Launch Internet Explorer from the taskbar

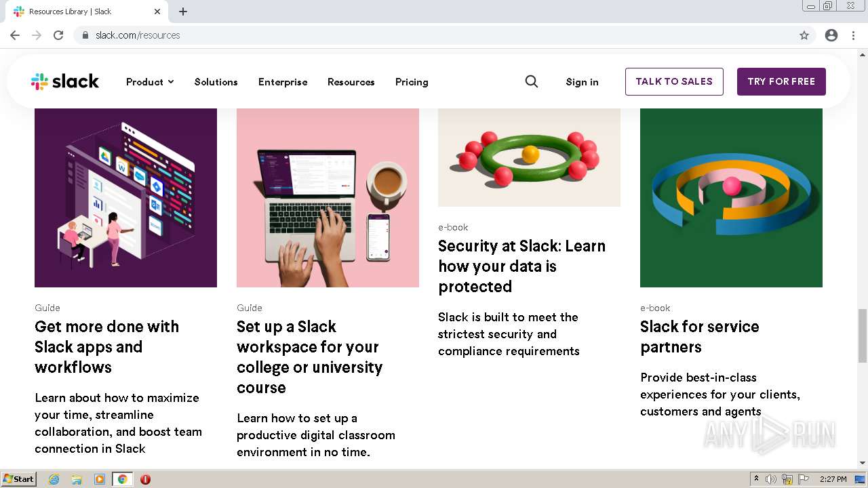pos(54,479)
